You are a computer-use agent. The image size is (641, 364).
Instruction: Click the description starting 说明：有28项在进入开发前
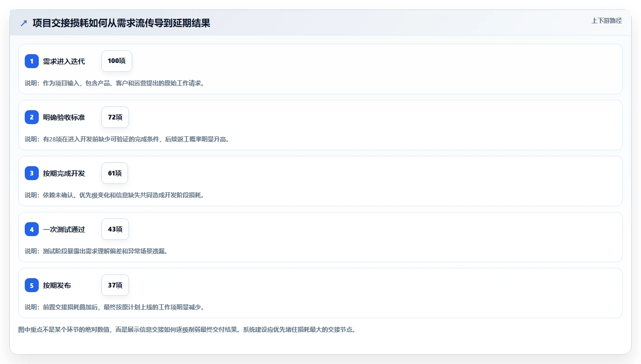click(127, 139)
